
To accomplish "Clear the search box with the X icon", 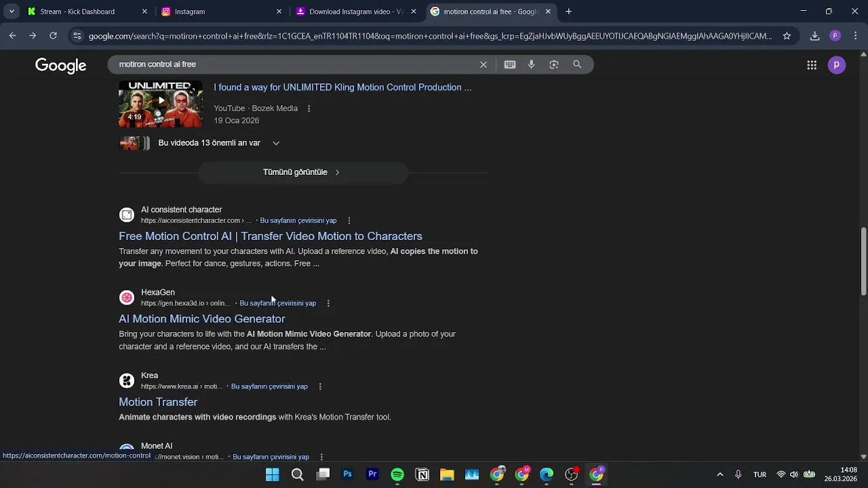I will click(x=484, y=64).
